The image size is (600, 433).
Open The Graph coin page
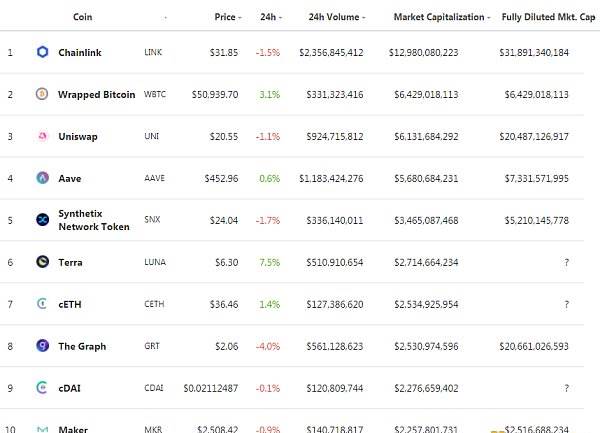(82, 347)
